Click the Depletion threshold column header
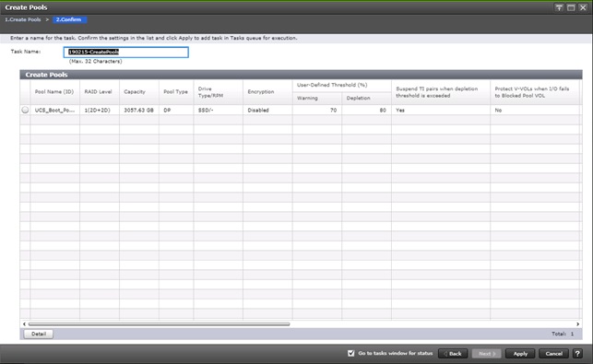Screen dimensions: 593x364 click(366, 99)
